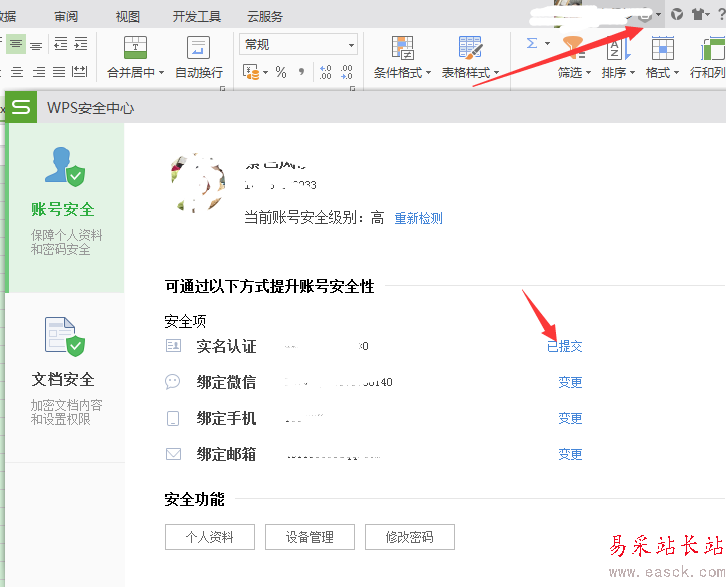
Task: Expand the 排序 dropdown
Action: 632,73
